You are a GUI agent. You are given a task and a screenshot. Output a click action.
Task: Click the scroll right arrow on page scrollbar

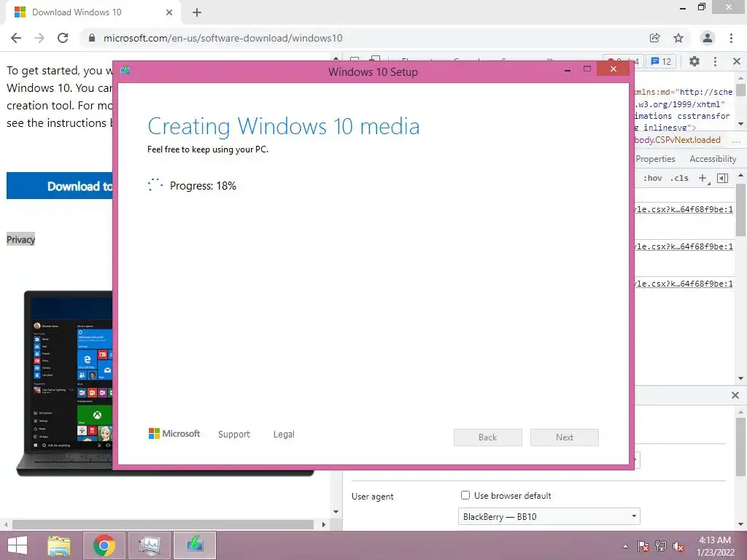[x=323, y=524]
